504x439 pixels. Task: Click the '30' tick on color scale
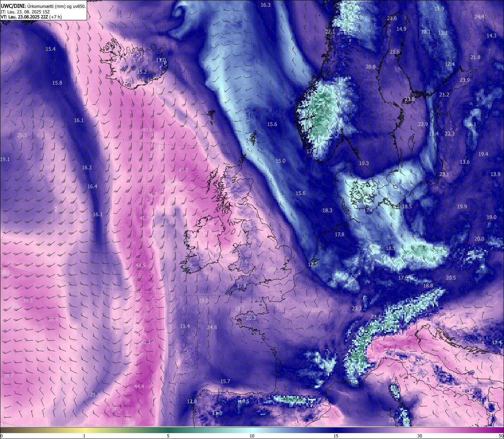coord(420,436)
